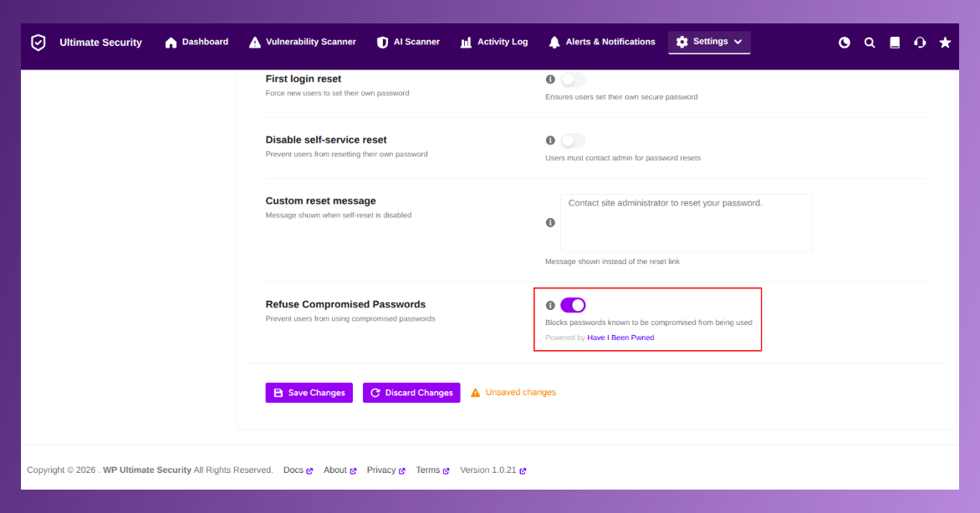This screenshot has width=980, height=513.
Task: Enable the First login reset toggle
Action: (573, 79)
